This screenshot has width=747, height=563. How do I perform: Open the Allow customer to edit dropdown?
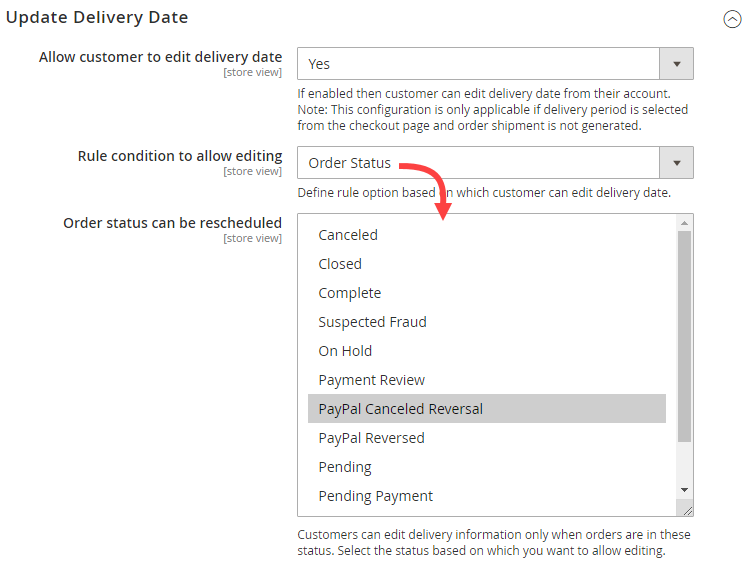pyautogui.click(x=676, y=64)
